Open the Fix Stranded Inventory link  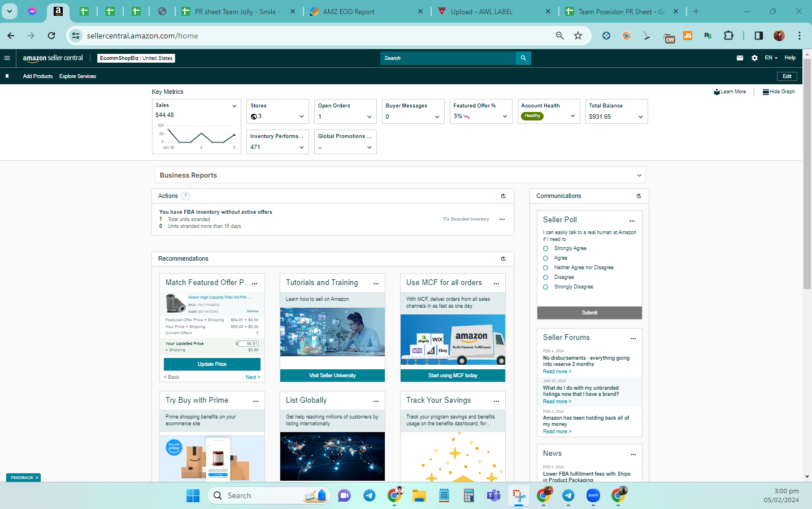click(466, 219)
